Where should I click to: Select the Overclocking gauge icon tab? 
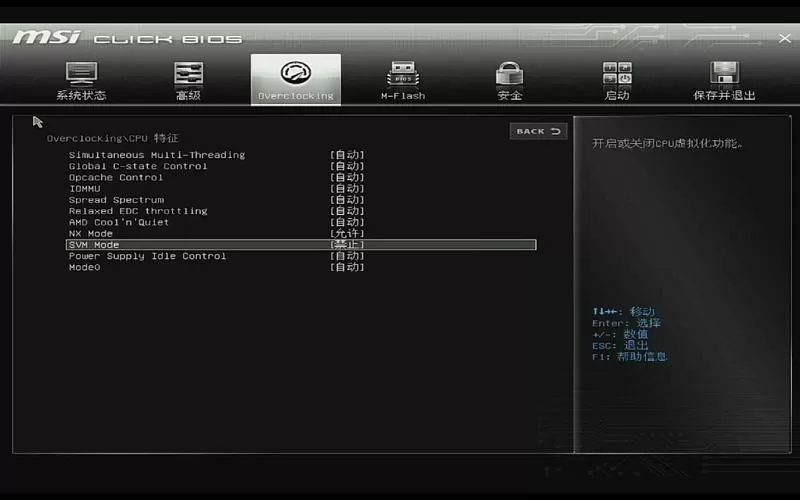pos(295,73)
